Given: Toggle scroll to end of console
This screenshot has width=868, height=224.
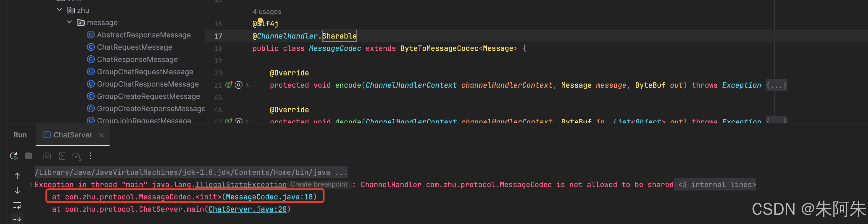Looking at the screenshot, I should point(17,219).
